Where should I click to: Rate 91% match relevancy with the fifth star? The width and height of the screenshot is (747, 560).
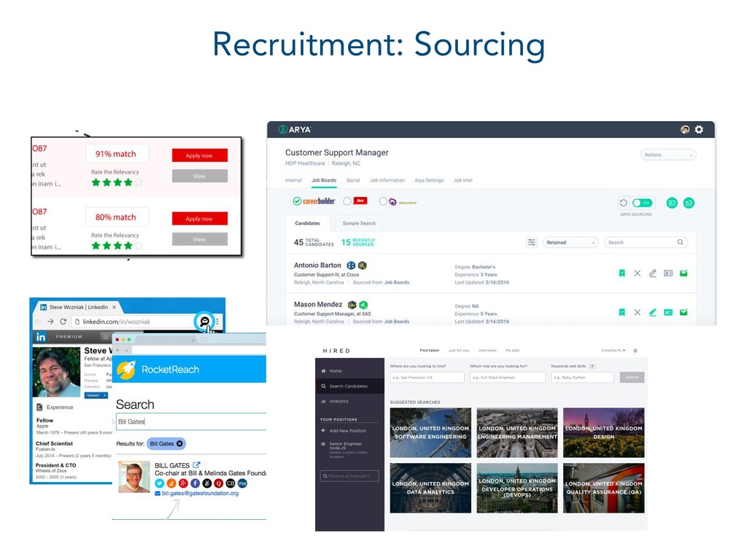(139, 182)
